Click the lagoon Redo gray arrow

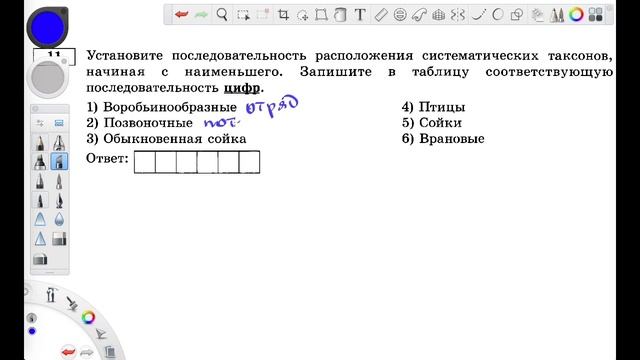tap(87, 352)
